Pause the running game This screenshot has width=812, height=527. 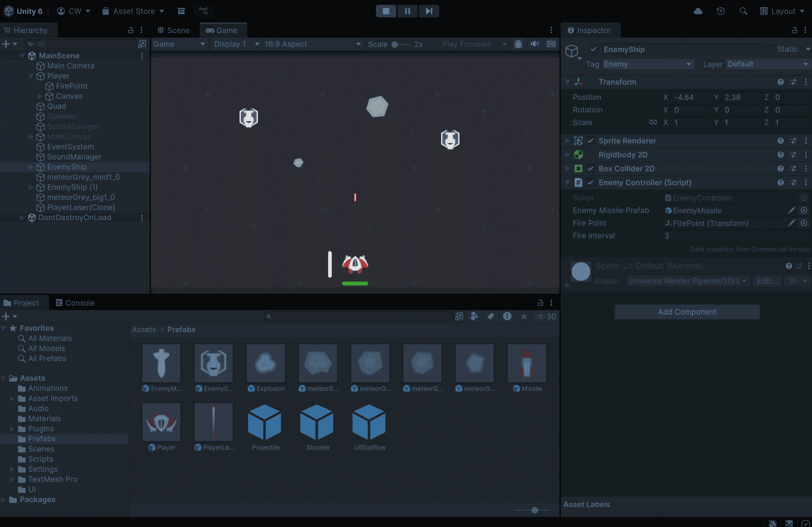click(407, 11)
